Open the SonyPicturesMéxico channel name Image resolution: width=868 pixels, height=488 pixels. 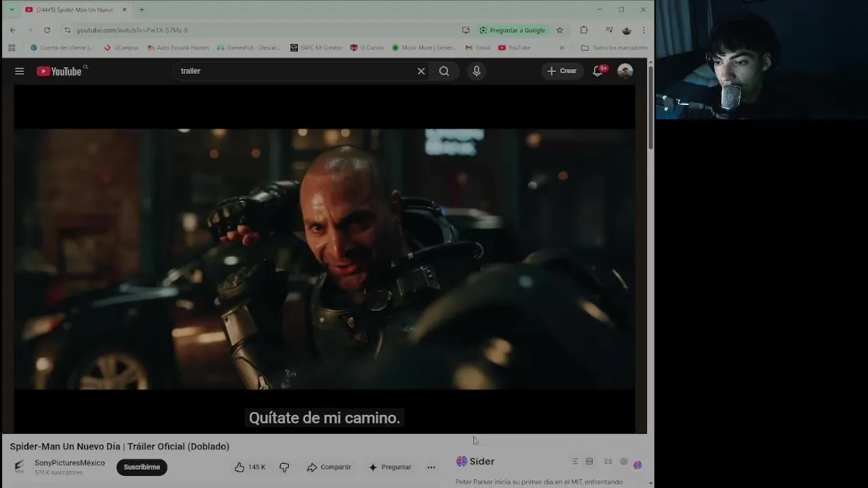pos(70,463)
